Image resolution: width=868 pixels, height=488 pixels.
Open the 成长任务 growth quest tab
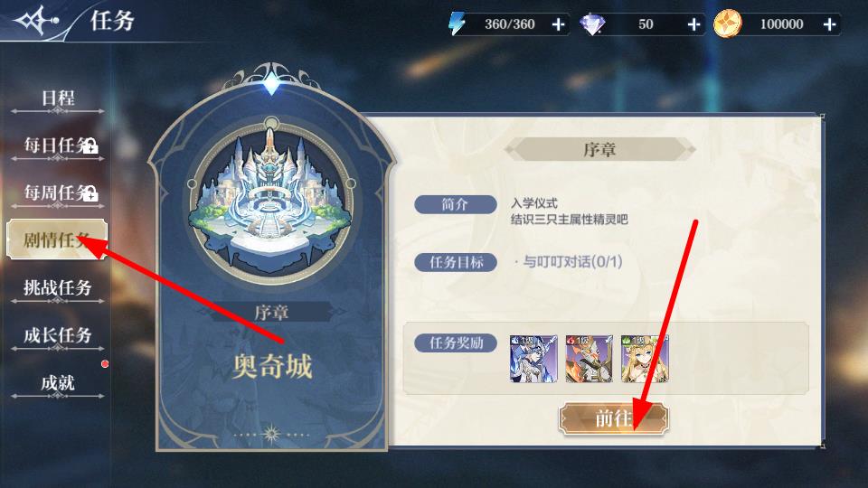(x=58, y=336)
